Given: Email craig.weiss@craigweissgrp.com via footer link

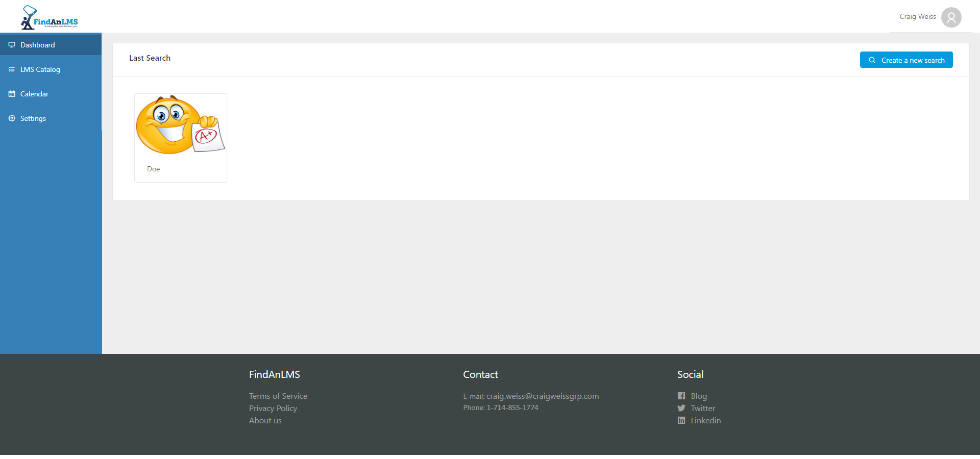Looking at the screenshot, I should (x=543, y=396).
